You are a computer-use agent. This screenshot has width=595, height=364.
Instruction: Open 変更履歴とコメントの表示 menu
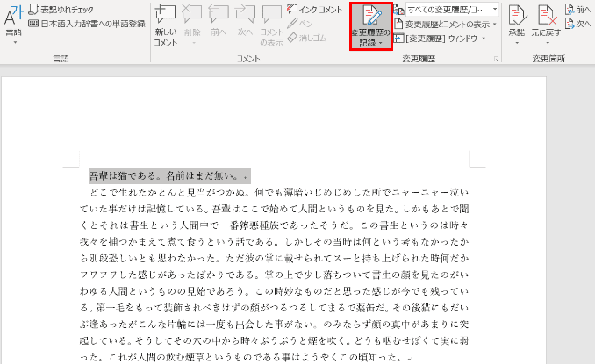(445, 25)
